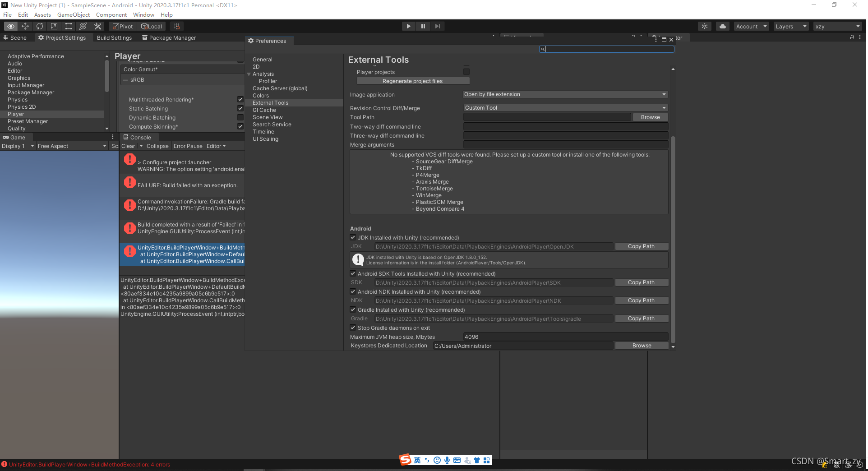Open the Account dropdown
868x471 pixels.
click(751, 26)
